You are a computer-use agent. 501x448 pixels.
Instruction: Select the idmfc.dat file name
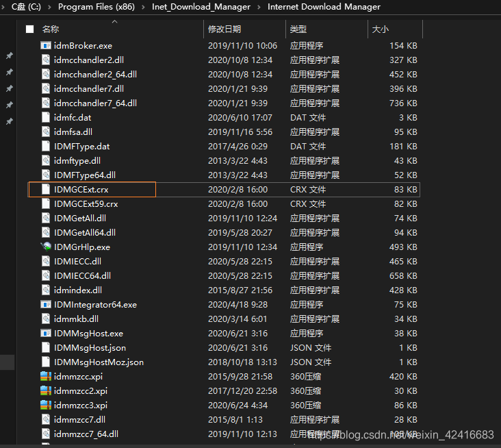(x=73, y=118)
